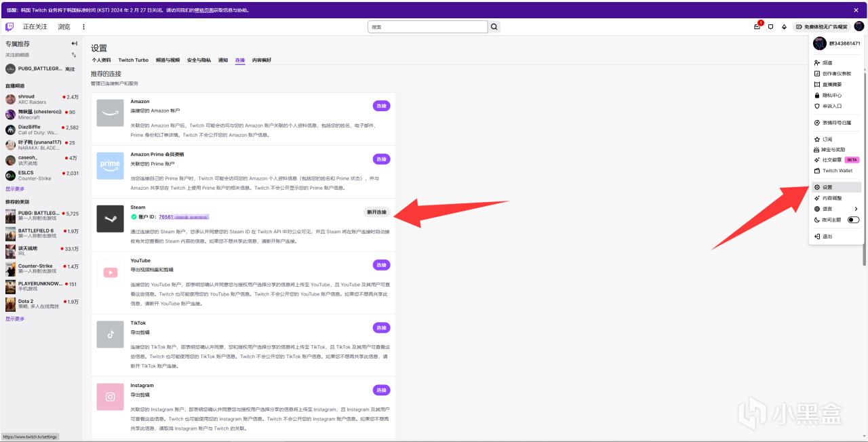Open 社交徽章 BETA in user menu
Image resolution: width=868 pixels, height=442 pixels.
pyautogui.click(x=837, y=160)
